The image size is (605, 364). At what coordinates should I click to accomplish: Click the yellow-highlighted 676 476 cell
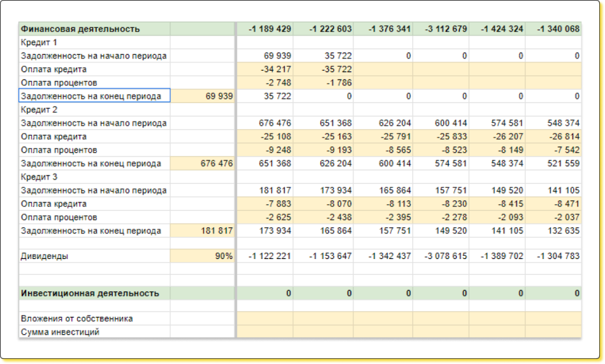point(203,164)
